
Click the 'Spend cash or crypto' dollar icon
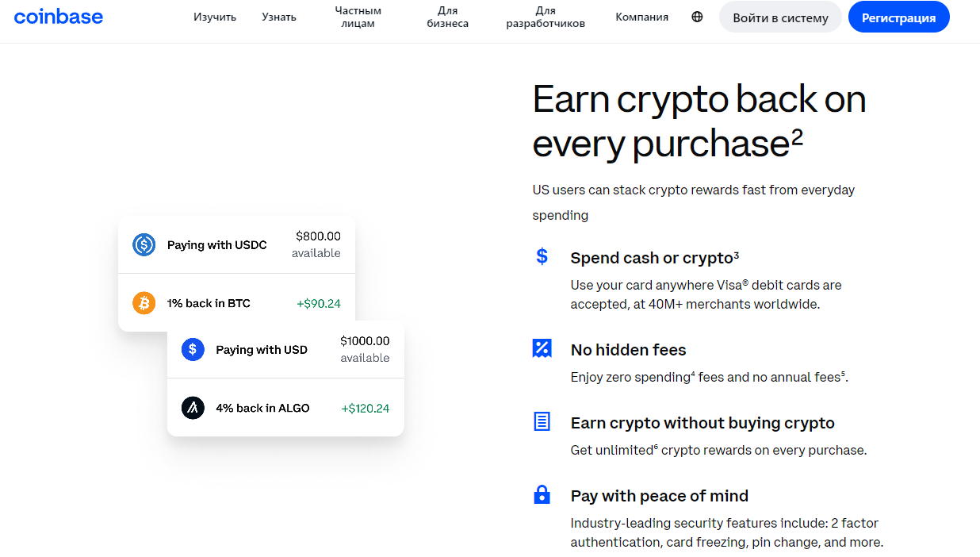(542, 257)
